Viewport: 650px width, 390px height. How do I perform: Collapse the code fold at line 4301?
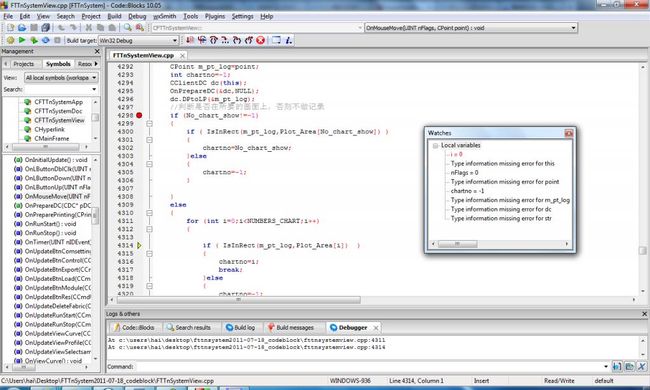[x=149, y=140]
